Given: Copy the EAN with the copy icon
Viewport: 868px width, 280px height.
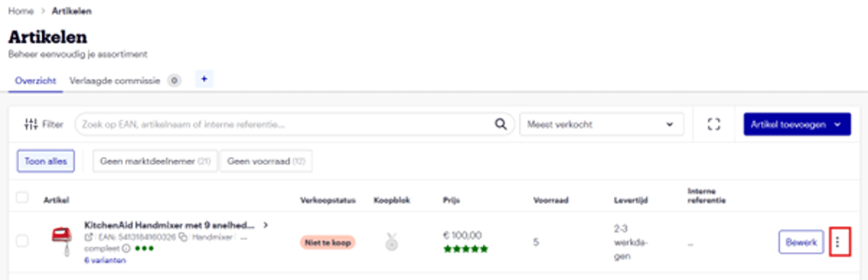Looking at the screenshot, I should [x=182, y=237].
